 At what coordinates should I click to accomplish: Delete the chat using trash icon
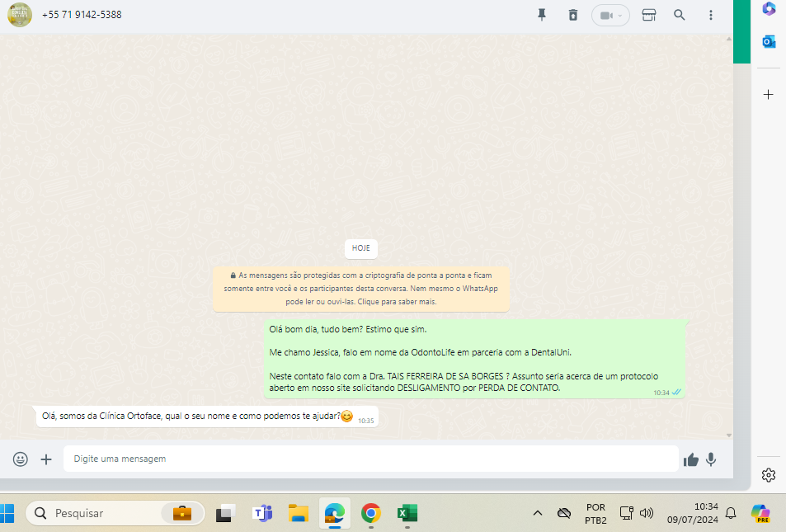point(573,15)
